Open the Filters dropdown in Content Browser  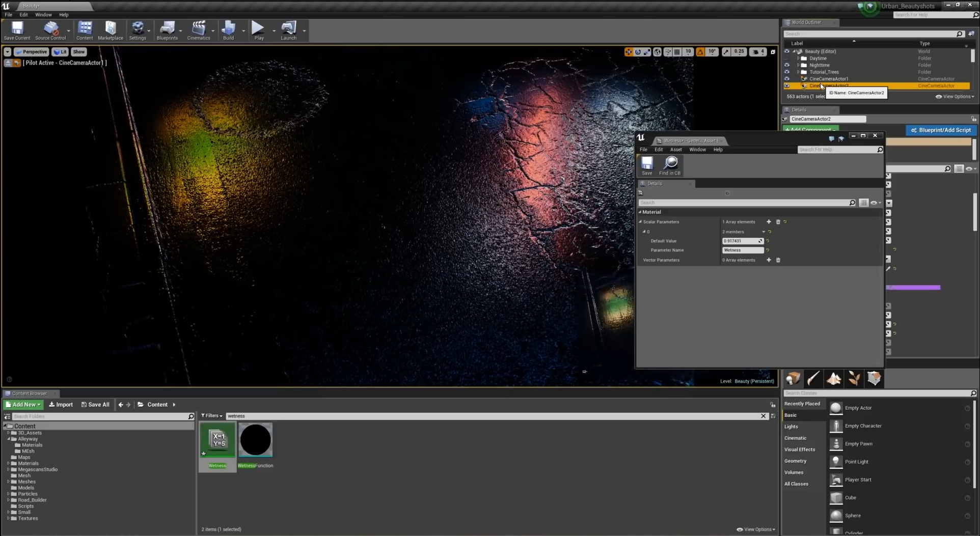[x=212, y=416]
